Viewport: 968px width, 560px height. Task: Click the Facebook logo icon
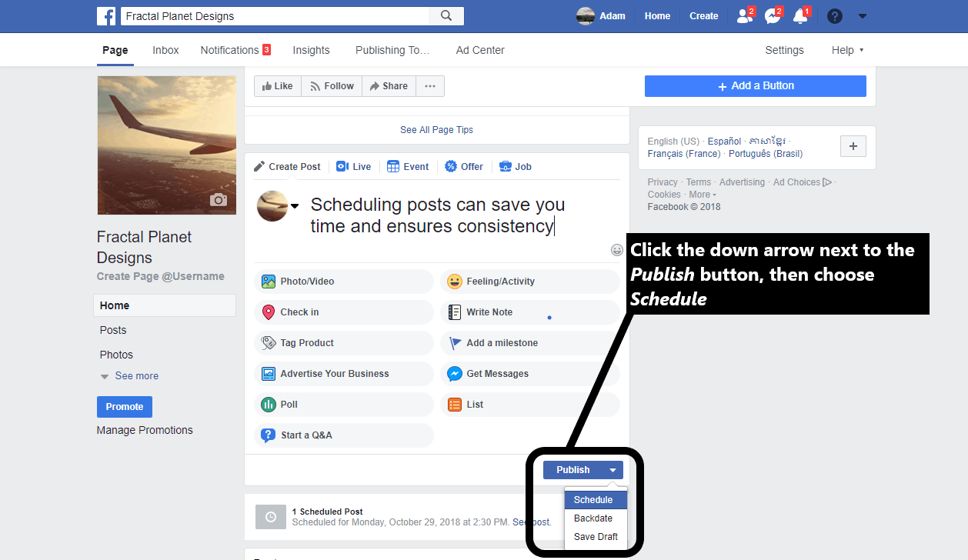[x=106, y=16]
